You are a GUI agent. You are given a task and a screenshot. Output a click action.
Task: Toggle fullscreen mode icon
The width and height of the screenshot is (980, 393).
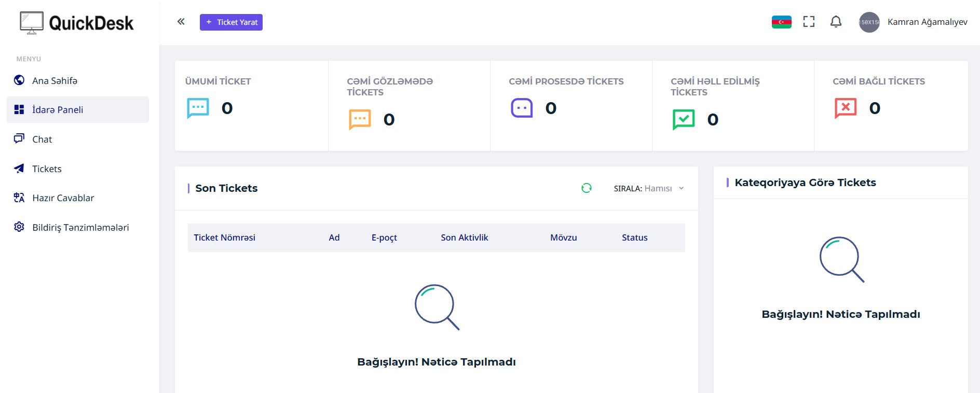tap(809, 22)
